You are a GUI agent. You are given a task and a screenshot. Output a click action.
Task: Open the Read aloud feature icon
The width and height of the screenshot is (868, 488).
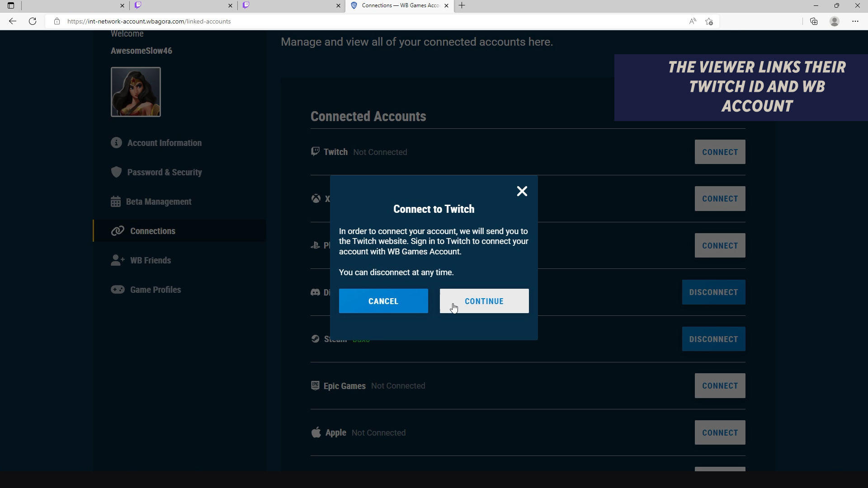(693, 21)
